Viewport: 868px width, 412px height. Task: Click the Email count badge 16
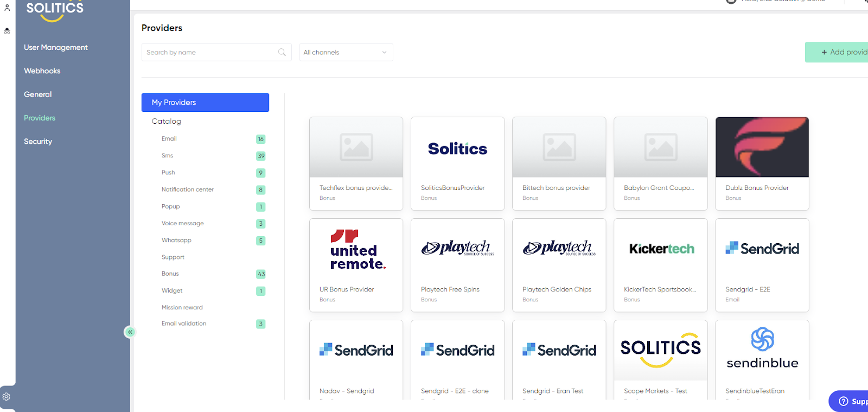click(x=261, y=139)
